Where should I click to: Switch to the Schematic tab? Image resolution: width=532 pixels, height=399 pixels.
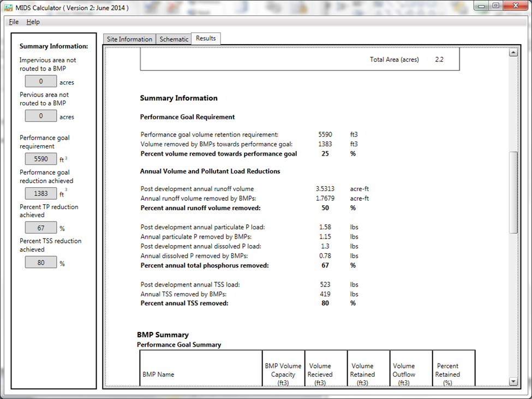pos(174,39)
